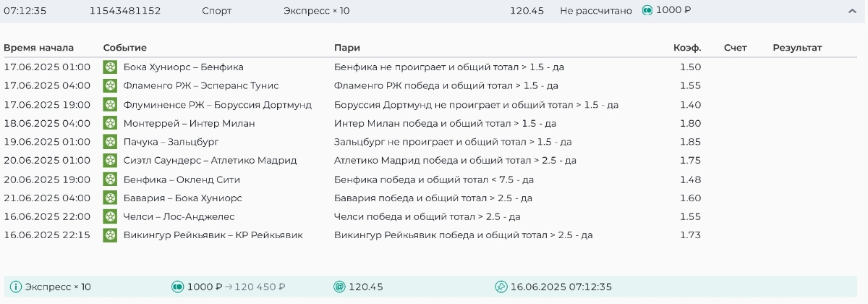Click soccer icon next to Пачука – Зальцбург
The height and width of the screenshot is (304, 868).
coord(110,142)
